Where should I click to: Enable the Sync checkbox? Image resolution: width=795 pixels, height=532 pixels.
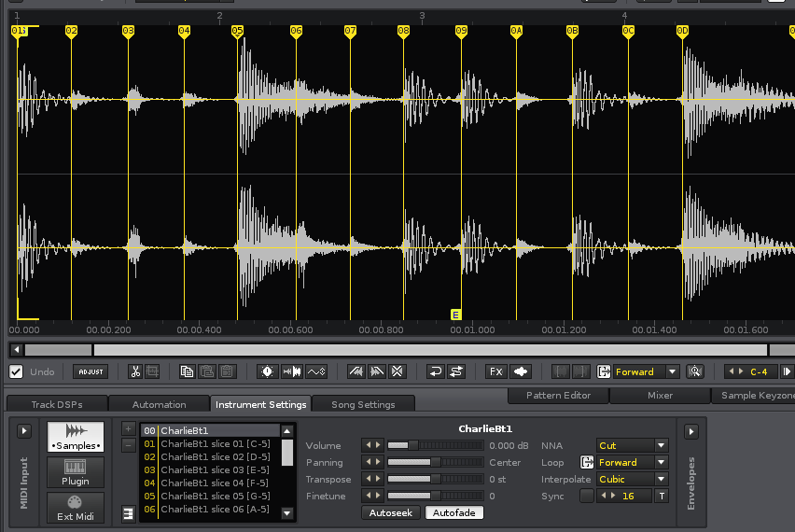coord(586,496)
